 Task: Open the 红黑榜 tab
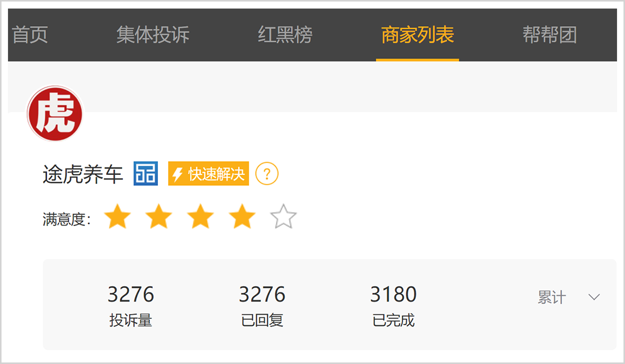click(x=285, y=35)
